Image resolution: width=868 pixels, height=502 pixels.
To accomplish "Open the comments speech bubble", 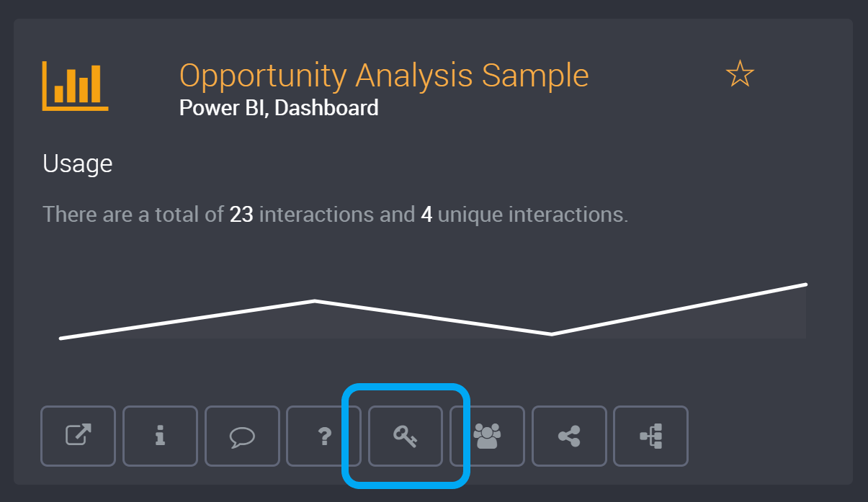I will (242, 436).
